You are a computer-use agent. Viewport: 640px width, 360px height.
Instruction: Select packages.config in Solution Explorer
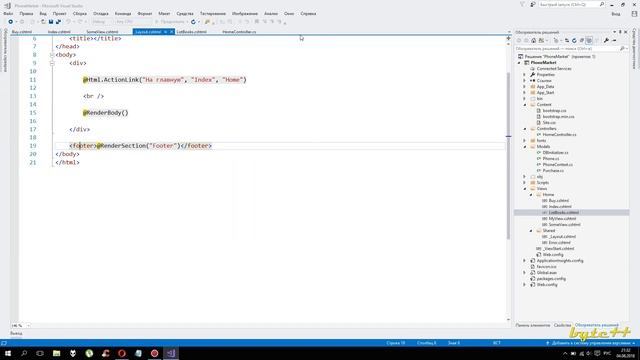click(x=551, y=278)
